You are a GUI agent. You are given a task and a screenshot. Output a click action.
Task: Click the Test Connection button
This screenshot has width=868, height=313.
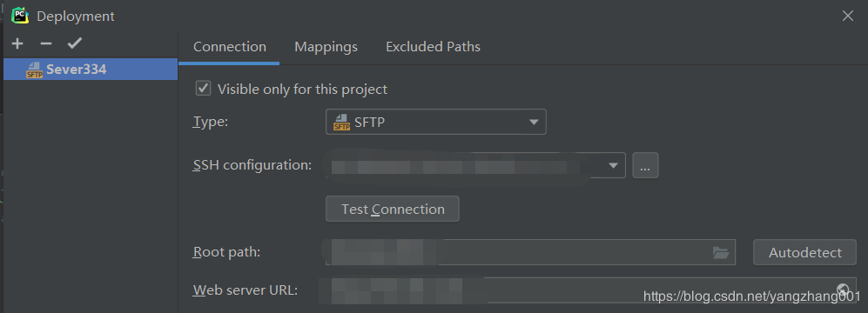point(393,209)
